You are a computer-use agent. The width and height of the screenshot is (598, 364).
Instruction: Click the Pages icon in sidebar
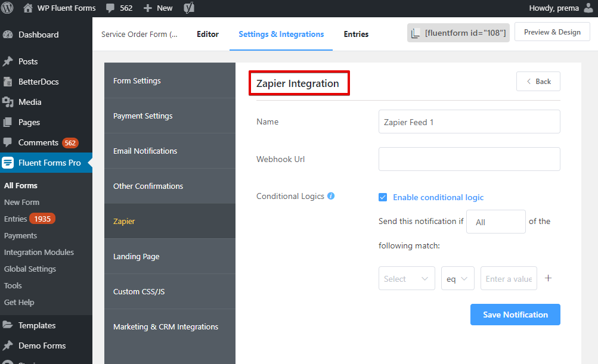click(8, 122)
